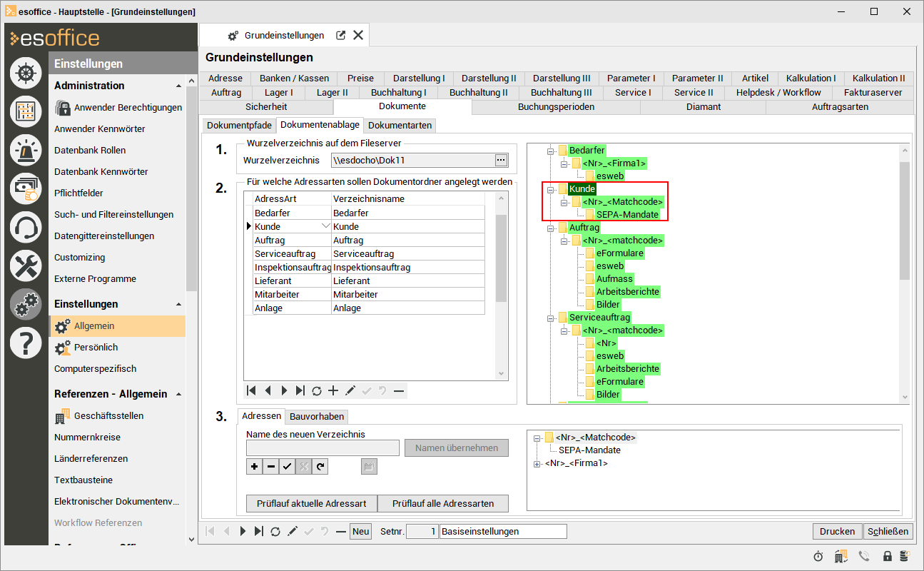
Task: Click the siren alarm sidebar icon
Action: 26,151
